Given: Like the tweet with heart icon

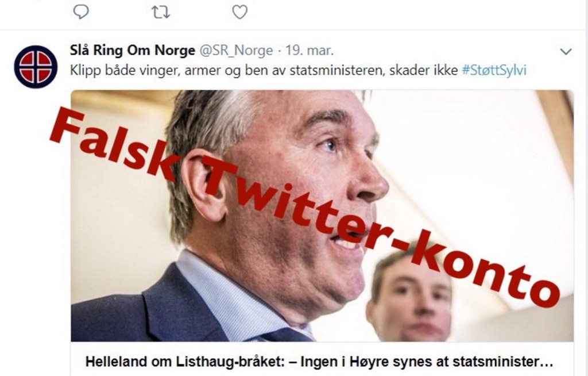Looking at the screenshot, I should pos(239,12).
